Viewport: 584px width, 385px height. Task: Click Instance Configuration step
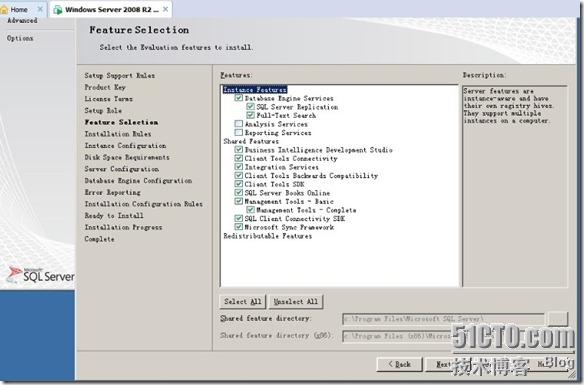click(126, 146)
